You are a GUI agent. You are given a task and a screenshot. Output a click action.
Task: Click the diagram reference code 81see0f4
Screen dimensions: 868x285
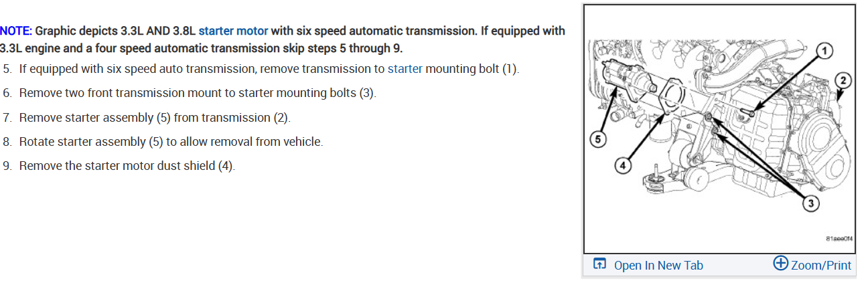[840, 237]
